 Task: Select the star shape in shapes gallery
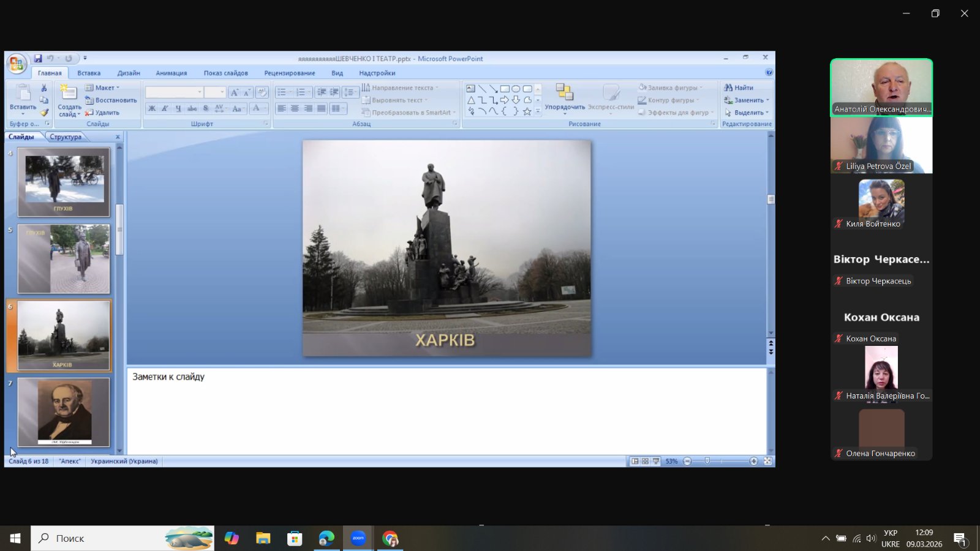pos(527,111)
